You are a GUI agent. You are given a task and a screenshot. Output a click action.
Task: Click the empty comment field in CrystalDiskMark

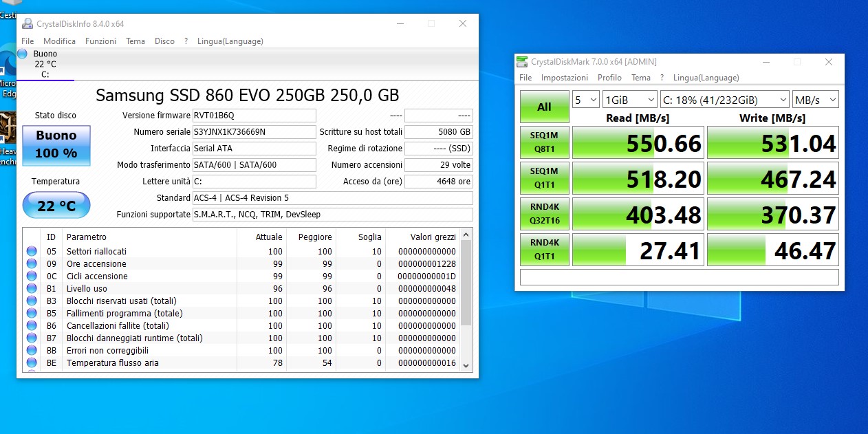coord(680,276)
